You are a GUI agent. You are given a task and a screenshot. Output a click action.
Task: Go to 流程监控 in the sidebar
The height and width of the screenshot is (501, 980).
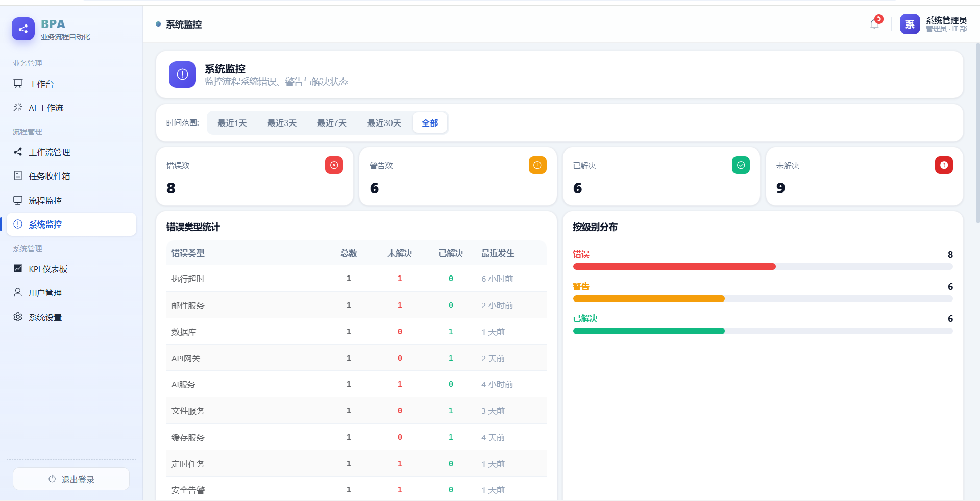(71, 201)
